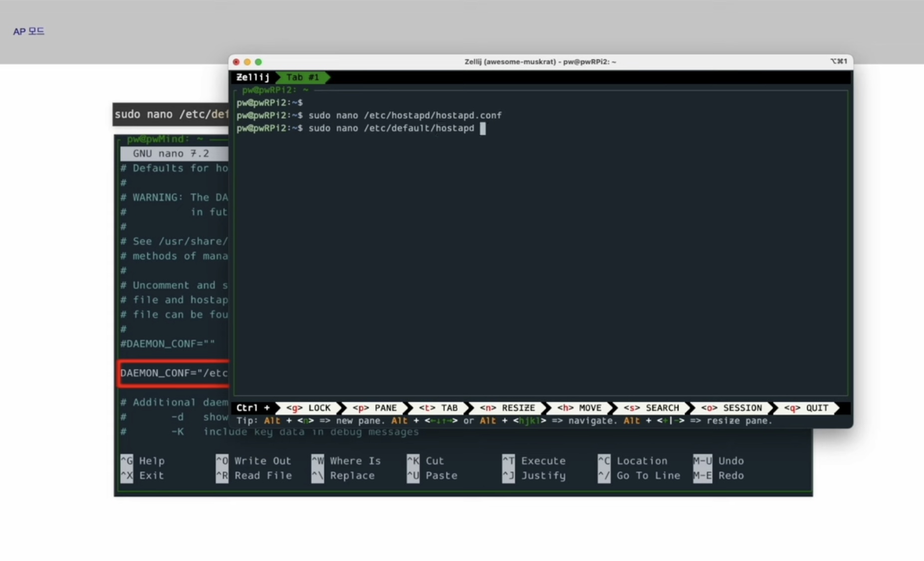Close the Zellij terminal window
This screenshot has height=561, width=924.
(x=236, y=62)
